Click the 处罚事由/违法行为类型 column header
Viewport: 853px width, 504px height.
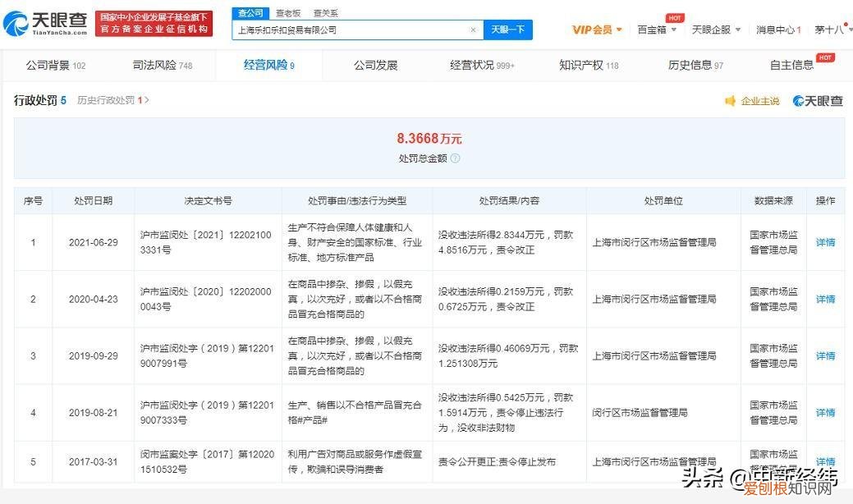pyautogui.click(x=357, y=200)
